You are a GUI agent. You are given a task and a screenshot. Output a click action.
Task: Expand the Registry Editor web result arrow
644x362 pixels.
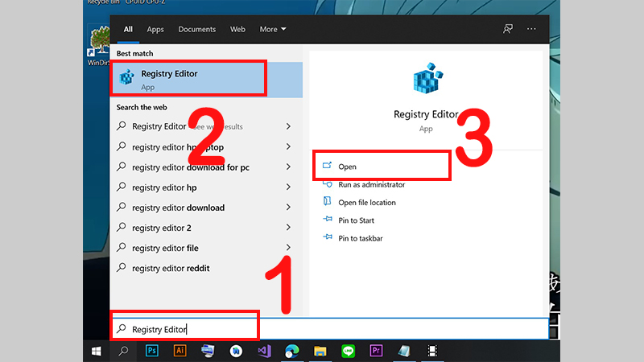288,126
